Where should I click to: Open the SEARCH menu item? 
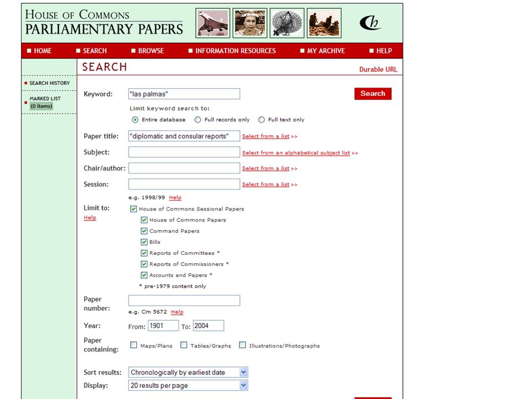click(95, 51)
